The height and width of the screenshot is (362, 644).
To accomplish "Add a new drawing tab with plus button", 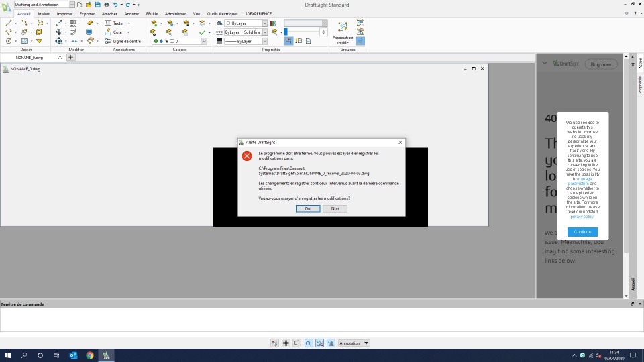I will [70, 58].
